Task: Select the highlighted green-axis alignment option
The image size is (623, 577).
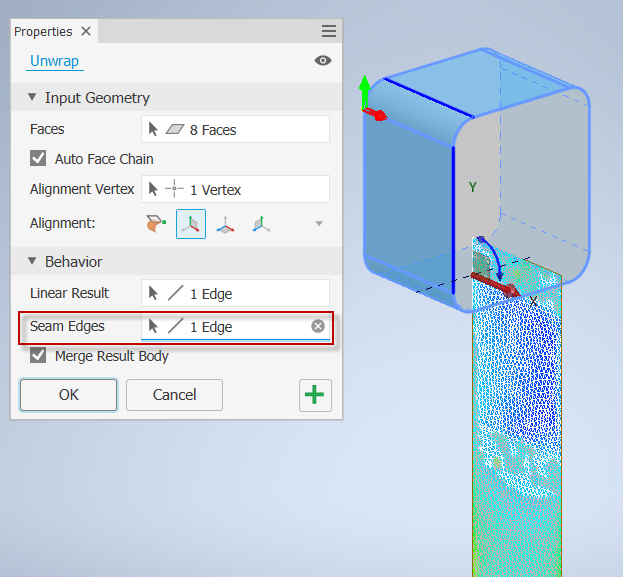Action: click(191, 224)
